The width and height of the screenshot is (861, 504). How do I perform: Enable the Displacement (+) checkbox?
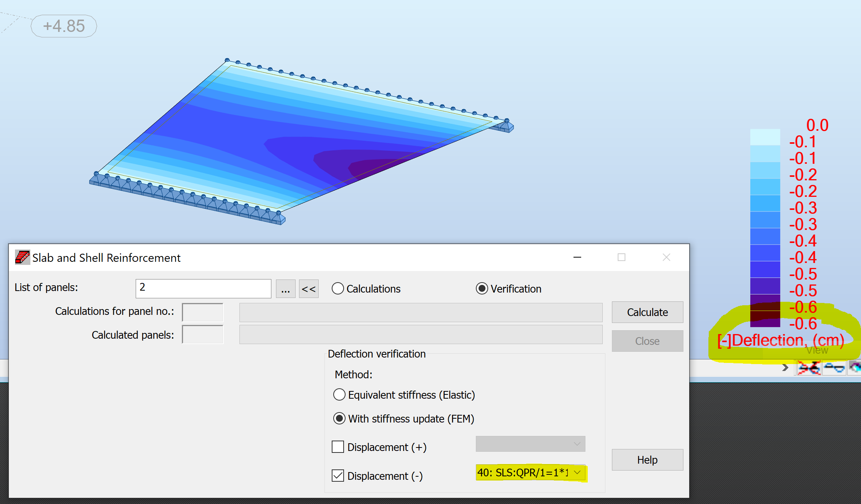[x=338, y=447]
